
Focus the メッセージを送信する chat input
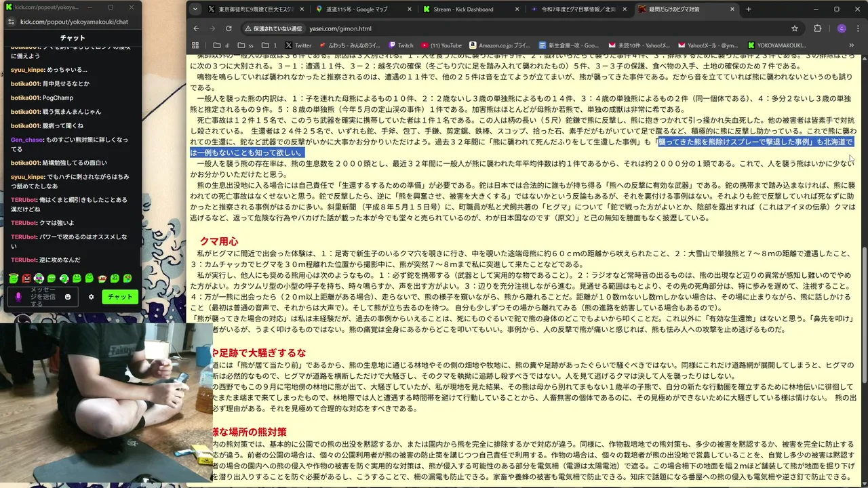click(43, 297)
